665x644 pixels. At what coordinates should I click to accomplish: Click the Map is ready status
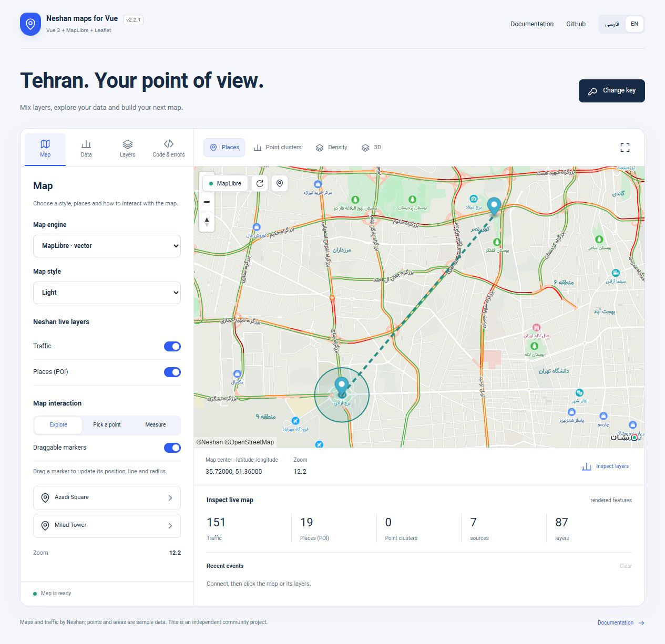coord(52,594)
